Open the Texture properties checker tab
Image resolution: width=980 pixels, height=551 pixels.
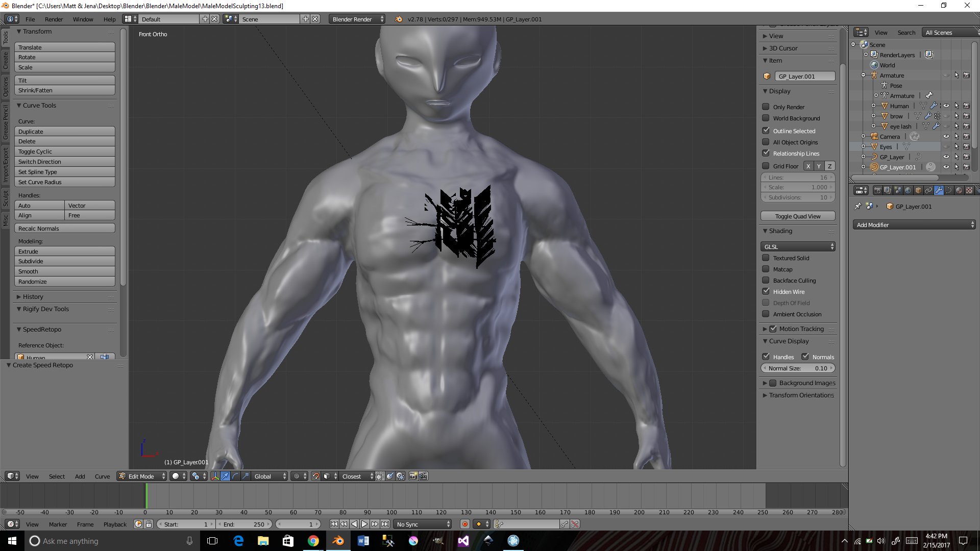point(969,190)
